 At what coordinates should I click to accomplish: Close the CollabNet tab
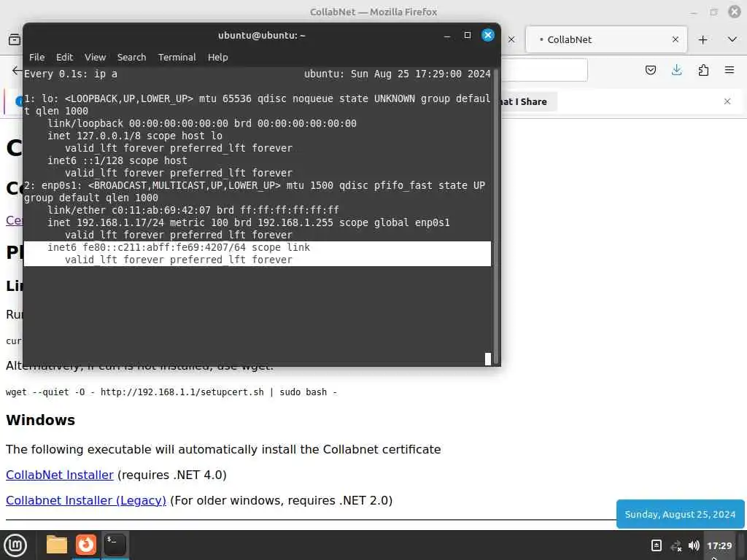675,39
